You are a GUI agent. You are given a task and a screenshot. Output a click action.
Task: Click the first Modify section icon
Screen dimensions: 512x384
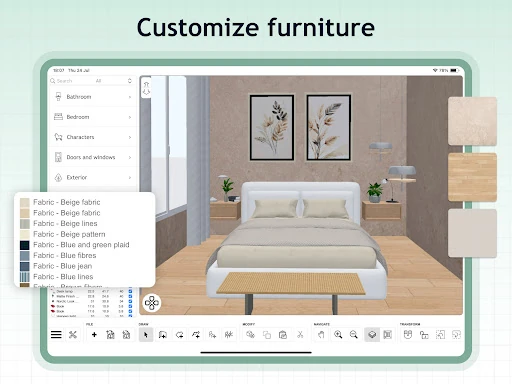(x=250, y=335)
